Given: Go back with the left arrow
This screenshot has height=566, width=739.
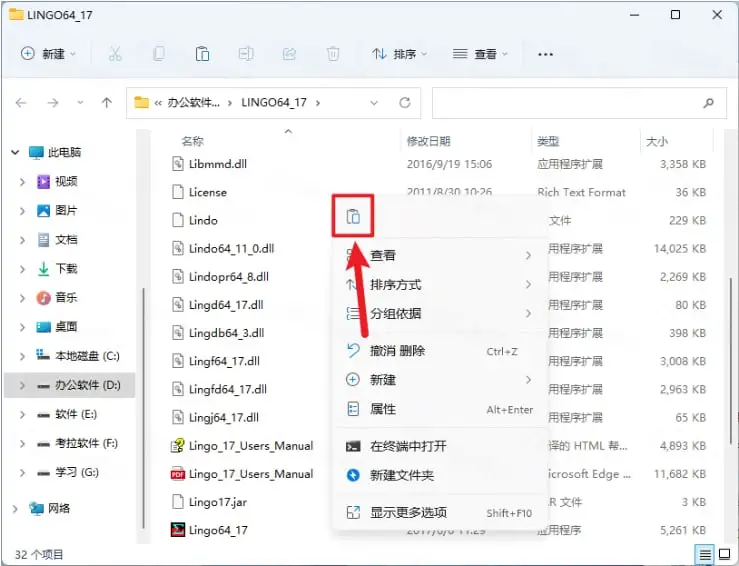Looking at the screenshot, I should click(x=21, y=103).
